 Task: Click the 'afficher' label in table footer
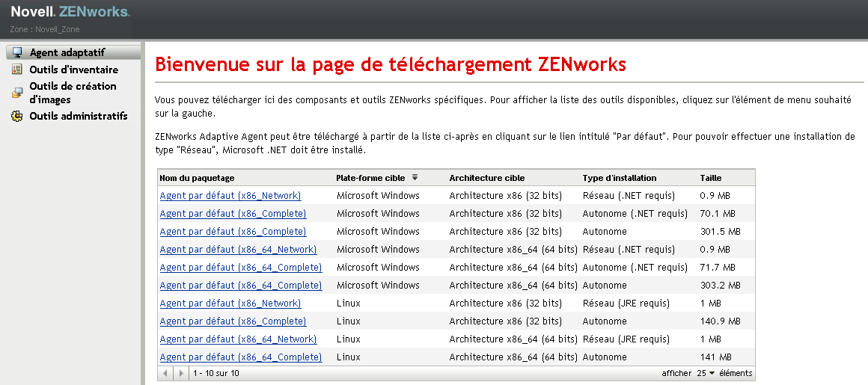(x=676, y=373)
